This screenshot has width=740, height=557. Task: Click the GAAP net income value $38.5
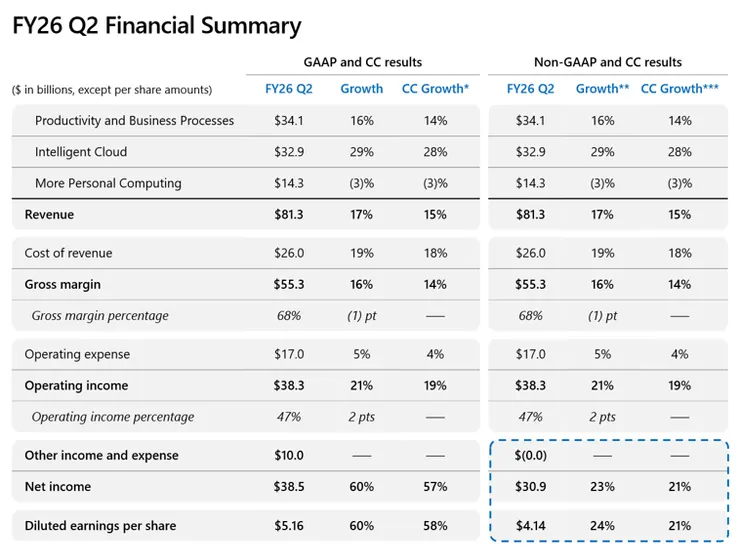point(288,487)
